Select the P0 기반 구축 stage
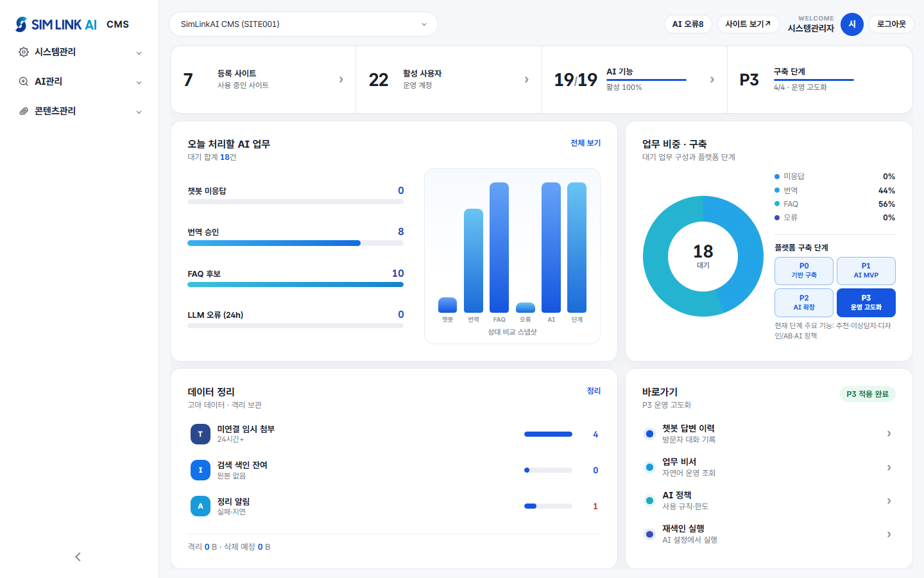Viewport: 924px width, 578px height. (804, 270)
